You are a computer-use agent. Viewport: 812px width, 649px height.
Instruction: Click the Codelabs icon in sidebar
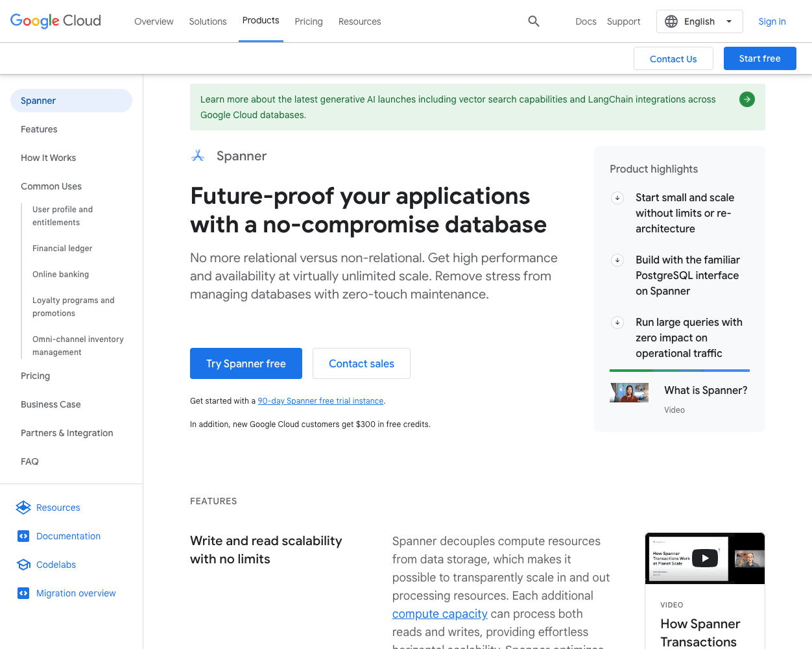[x=24, y=565]
